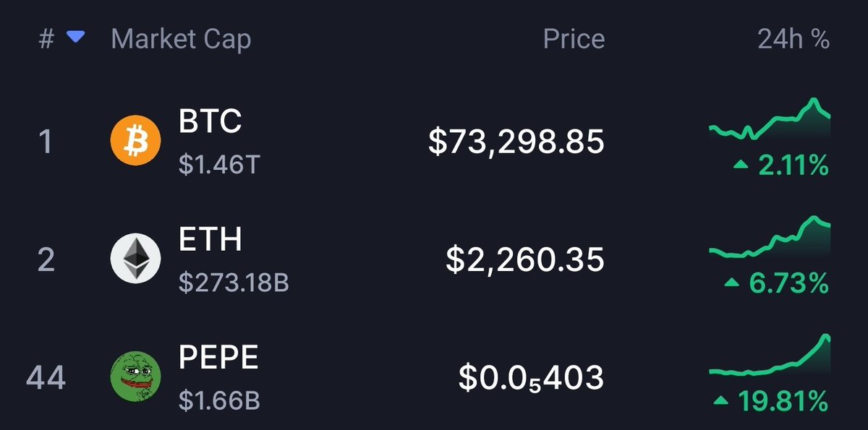Click the Bitcoin coin logo icon
Screen dimensions: 868x430
[134, 141]
